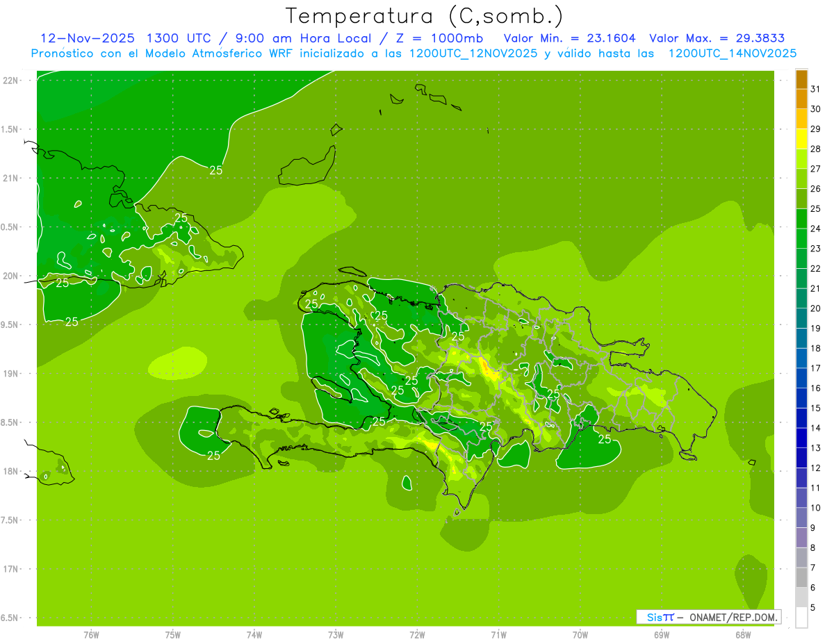This screenshot has width=834, height=644.
Task: Click the '75W' longitude axis label
Action: point(173,635)
